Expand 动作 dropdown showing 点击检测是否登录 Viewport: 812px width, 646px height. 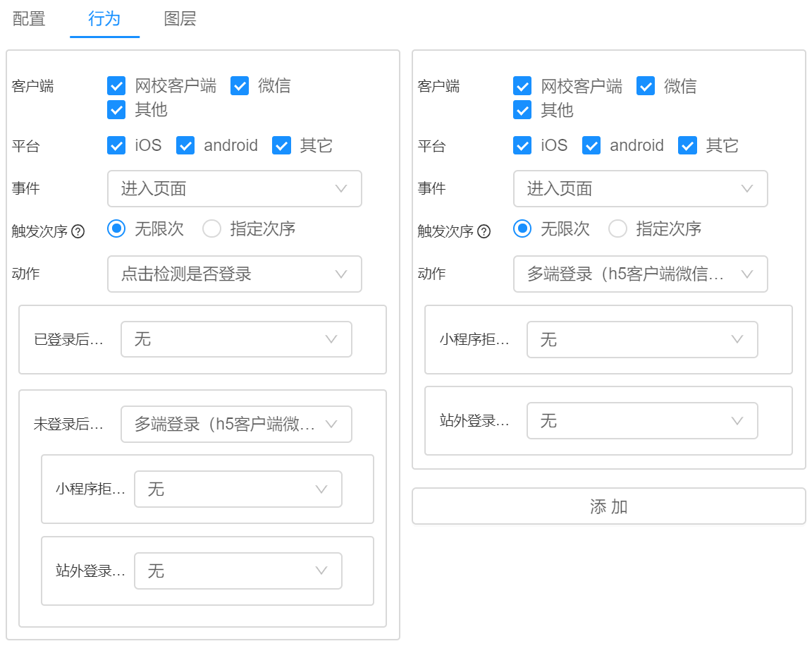[234, 274]
